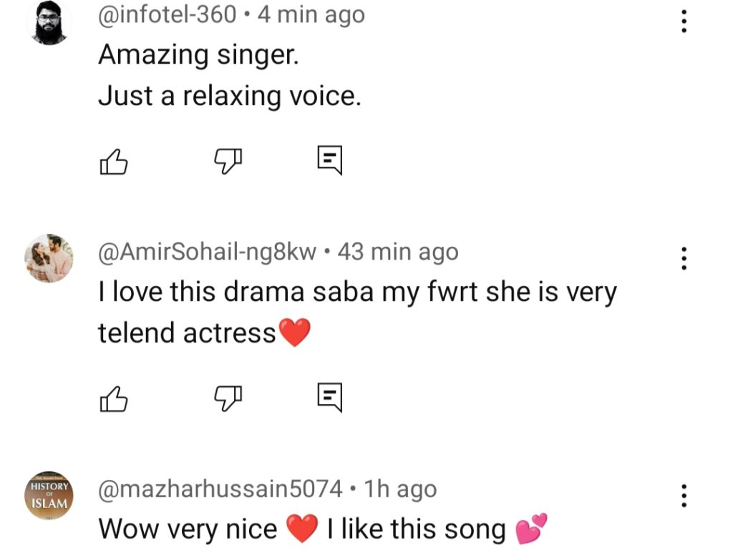Open options menu for infotel-360 comment
733x560 pixels.
pos(684,21)
